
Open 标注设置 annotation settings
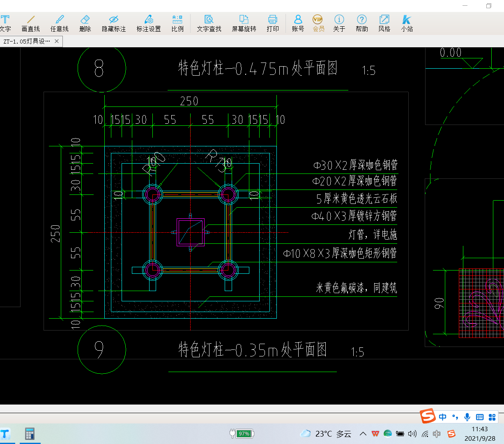[x=149, y=23]
